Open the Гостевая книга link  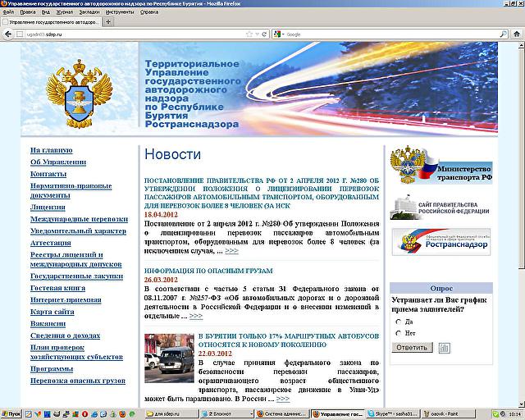pyautogui.click(x=57, y=289)
